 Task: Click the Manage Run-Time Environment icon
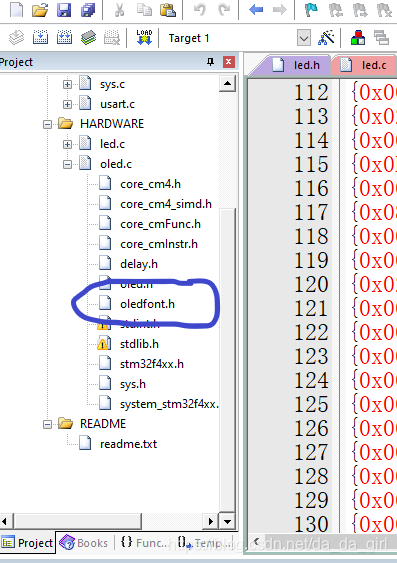point(381,37)
